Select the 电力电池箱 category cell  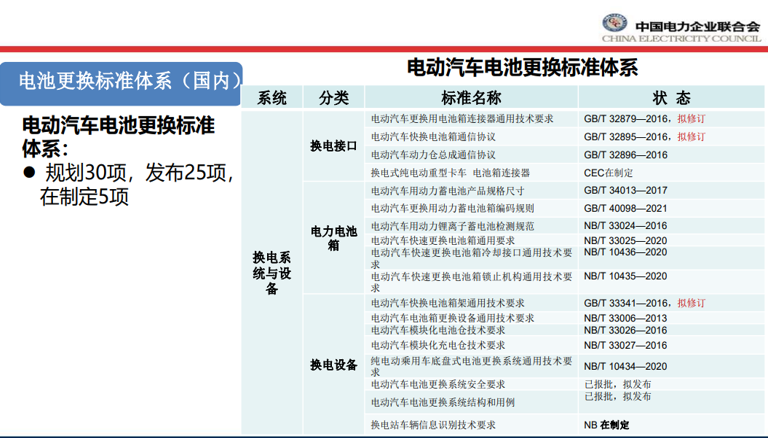333,238
